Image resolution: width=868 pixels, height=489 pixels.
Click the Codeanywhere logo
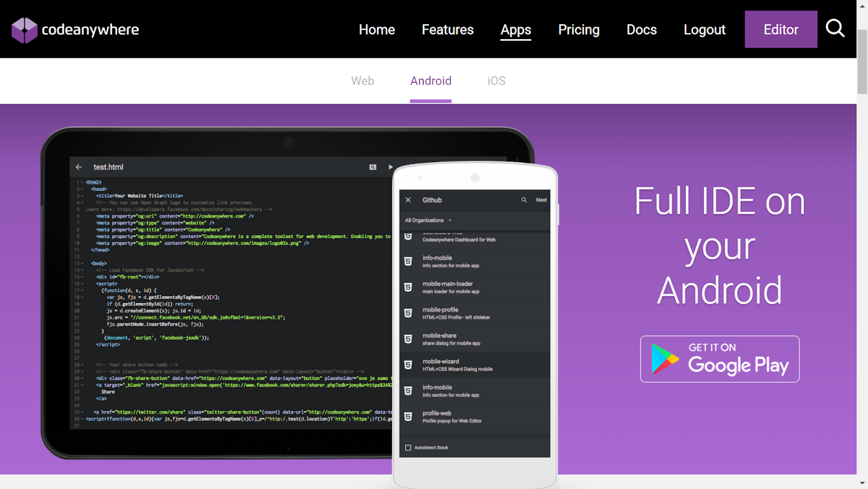75,30
